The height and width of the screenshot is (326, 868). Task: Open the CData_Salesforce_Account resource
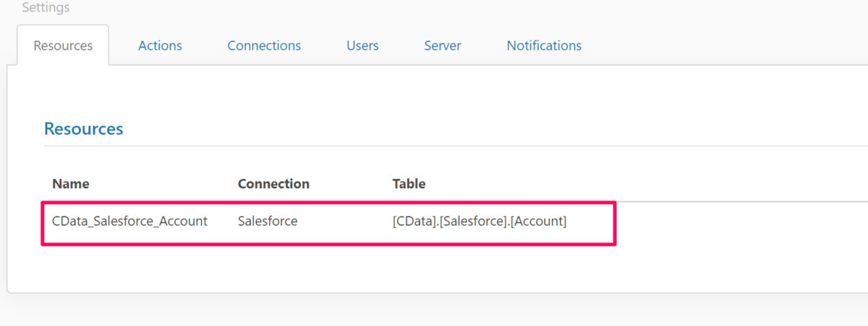[129, 222]
